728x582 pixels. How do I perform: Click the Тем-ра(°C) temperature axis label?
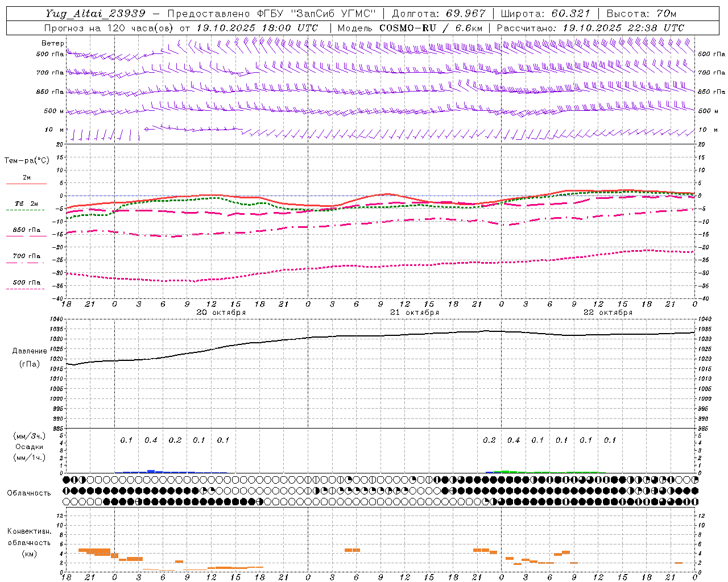[27, 161]
